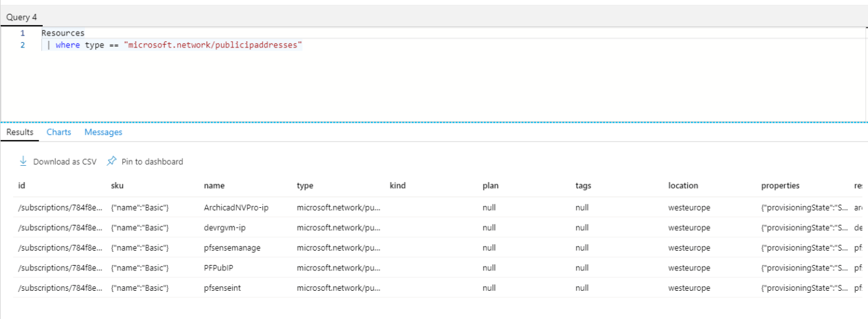
Task: Click the Download as CSV link
Action: point(64,162)
